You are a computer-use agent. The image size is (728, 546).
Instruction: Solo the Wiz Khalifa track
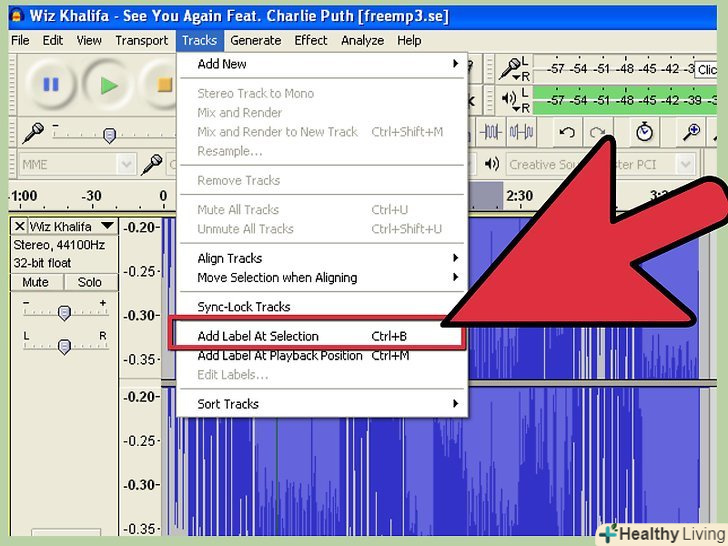tap(90, 282)
